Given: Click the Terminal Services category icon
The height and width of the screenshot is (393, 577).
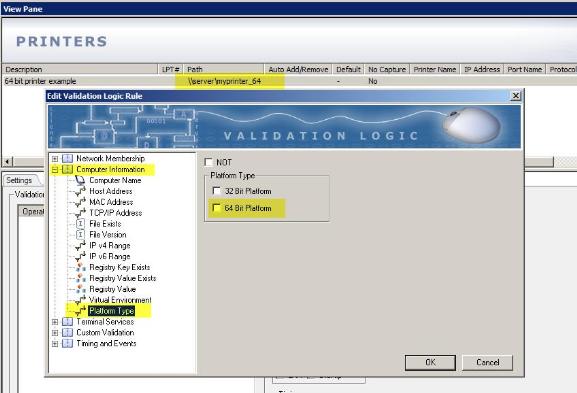Looking at the screenshot, I should coord(67,322).
